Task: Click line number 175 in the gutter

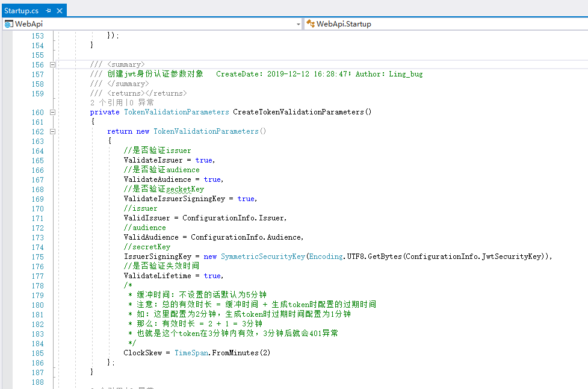Action: pyautogui.click(x=37, y=257)
